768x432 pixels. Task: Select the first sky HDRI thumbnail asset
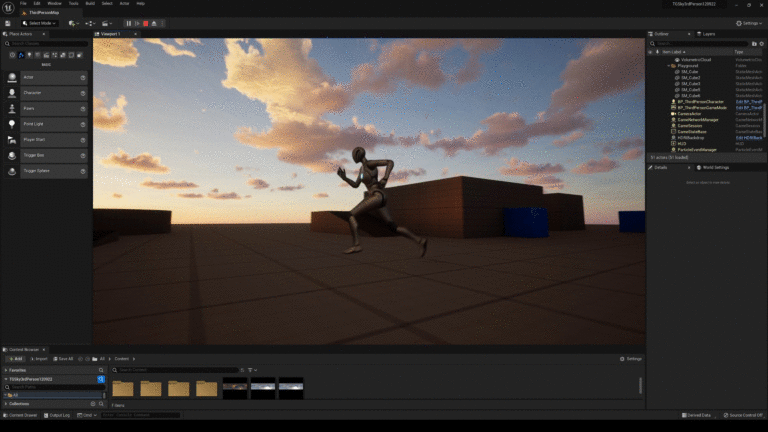pos(235,387)
